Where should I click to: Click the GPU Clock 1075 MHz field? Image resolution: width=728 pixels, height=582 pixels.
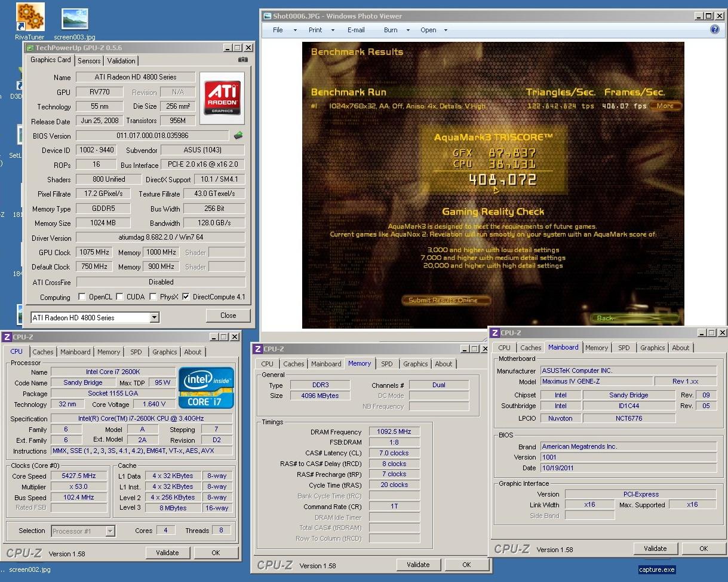(x=96, y=252)
